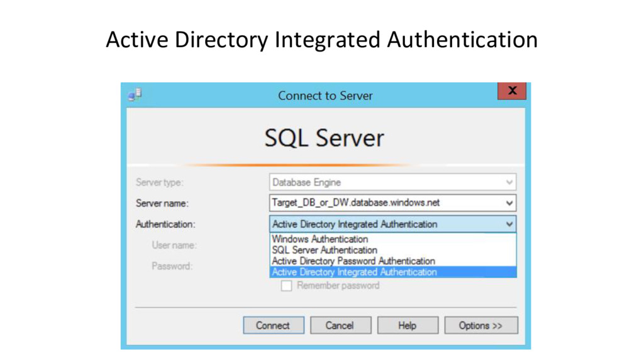The image size is (644, 362).
Task: Click the Database Engine server type box
Action: coord(392,182)
